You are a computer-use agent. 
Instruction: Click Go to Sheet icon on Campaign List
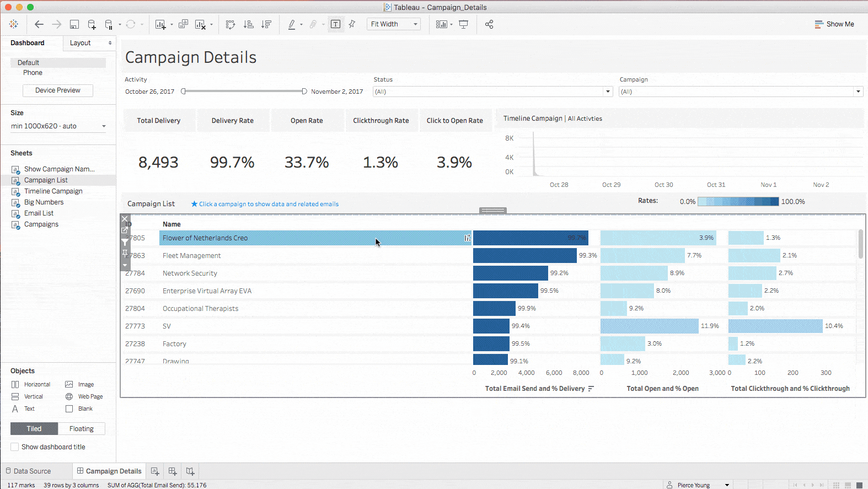click(x=125, y=230)
